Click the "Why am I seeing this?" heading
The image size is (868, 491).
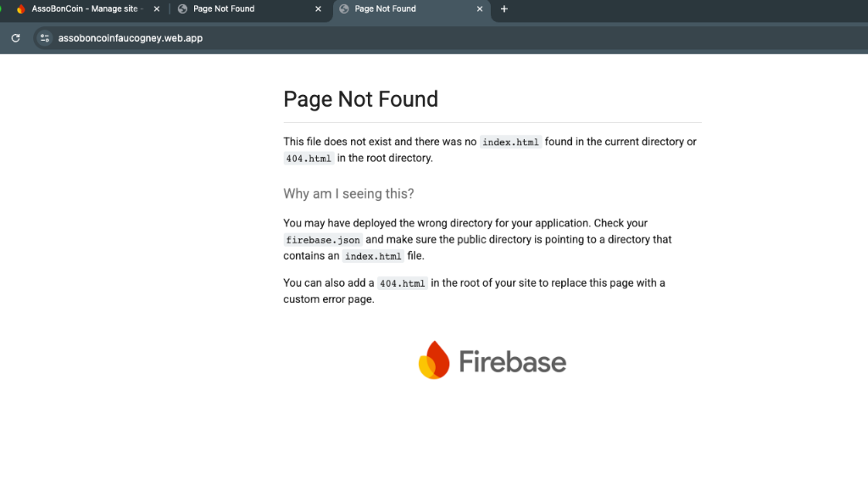pos(348,193)
